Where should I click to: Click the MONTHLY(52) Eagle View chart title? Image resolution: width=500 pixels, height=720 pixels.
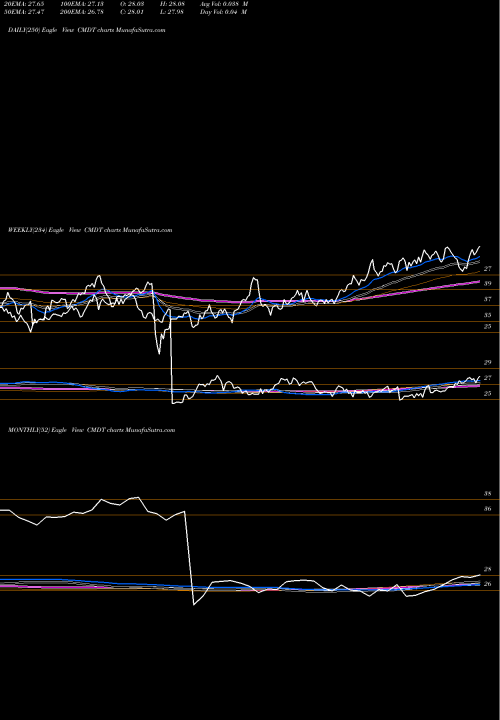[x=91, y=430]
